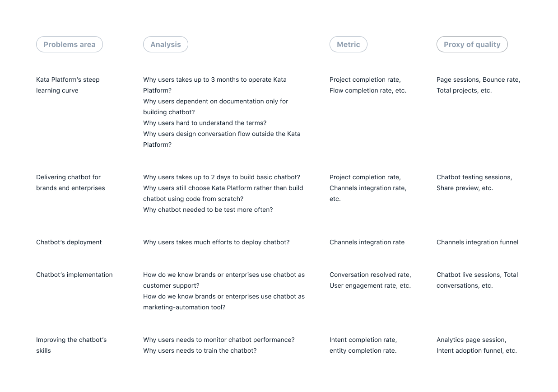Click the Conversation resolved rate metric text

(370, 275)
